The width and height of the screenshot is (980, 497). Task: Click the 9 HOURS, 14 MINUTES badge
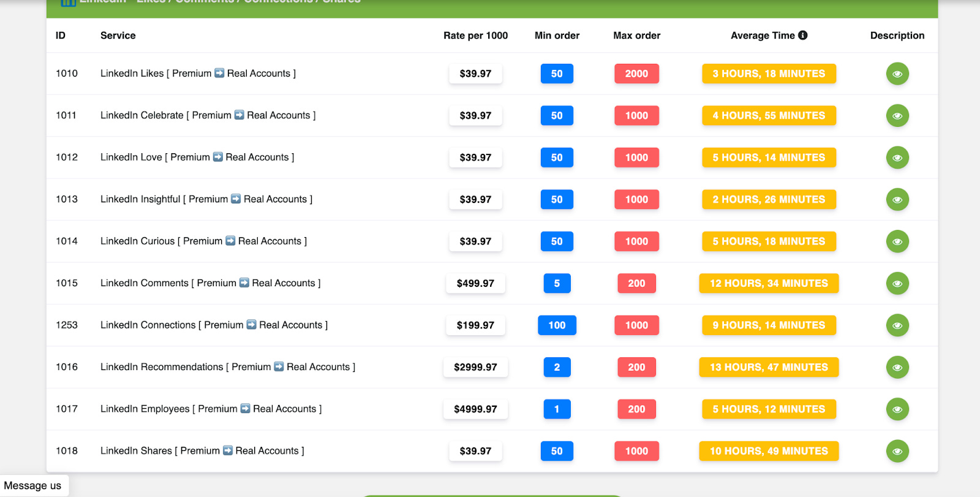pos(769,325)
